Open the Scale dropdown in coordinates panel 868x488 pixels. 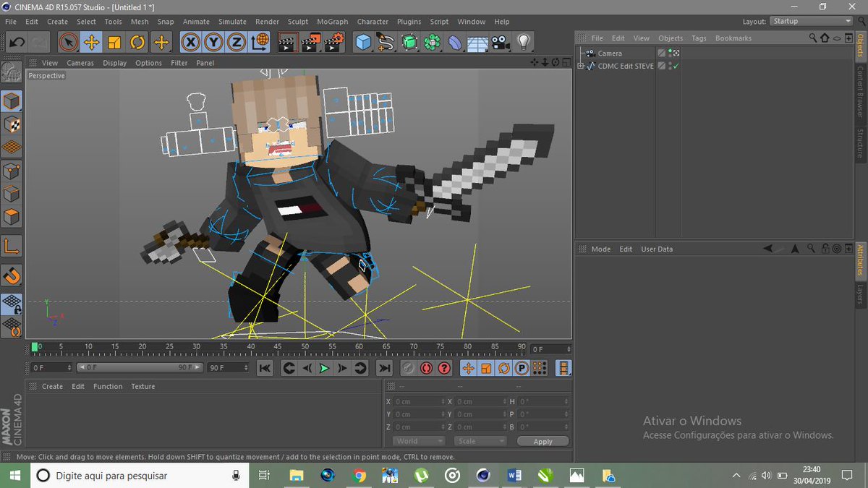480,441
